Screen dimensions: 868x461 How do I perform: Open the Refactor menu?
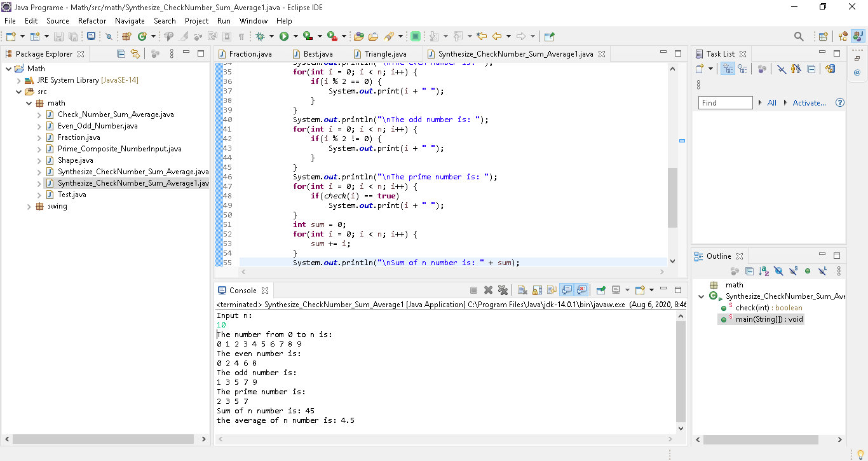click(x=92, y=20)
